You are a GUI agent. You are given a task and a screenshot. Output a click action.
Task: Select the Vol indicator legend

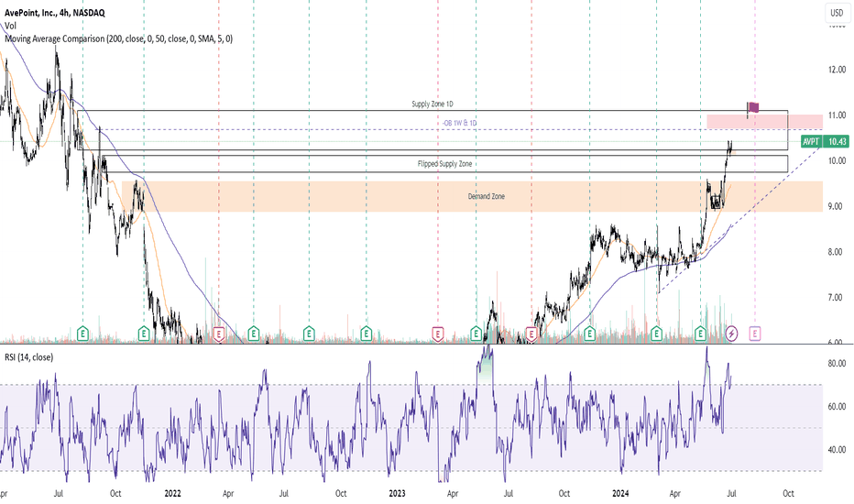(10, 26)
